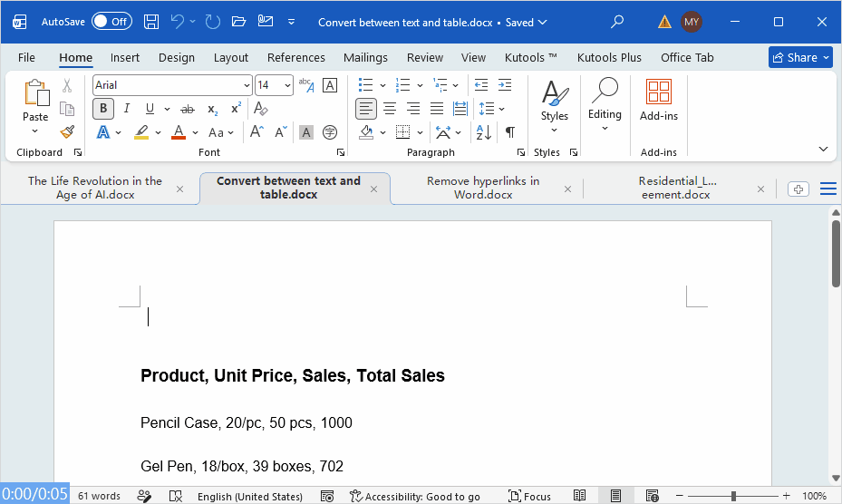The image size is (842, 504).
Task: Increase font size with Grow Font
Action: tap(256, 132)
